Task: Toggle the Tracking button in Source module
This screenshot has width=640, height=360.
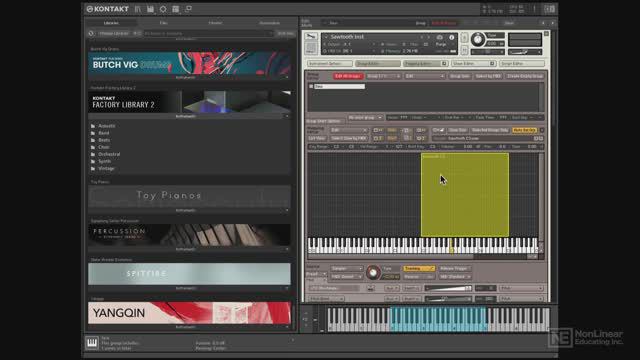Action: point(419,269)
